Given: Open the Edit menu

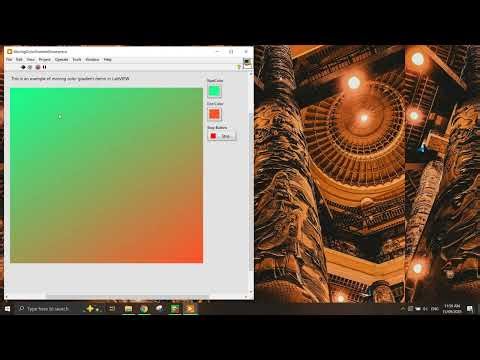Looking at the screenshot, I should 19,60.
